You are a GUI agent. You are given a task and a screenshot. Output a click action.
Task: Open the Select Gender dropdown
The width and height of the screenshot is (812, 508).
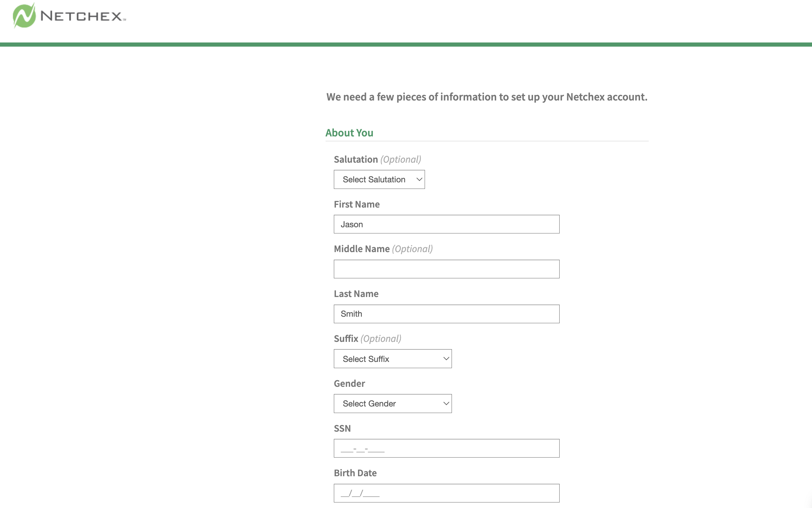pos(393,404)
